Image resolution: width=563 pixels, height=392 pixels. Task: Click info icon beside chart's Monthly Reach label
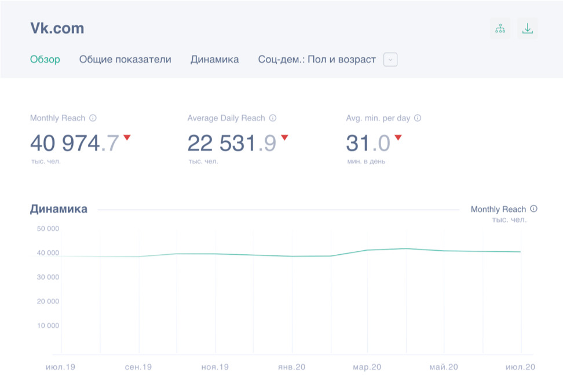tap(534, 208)
